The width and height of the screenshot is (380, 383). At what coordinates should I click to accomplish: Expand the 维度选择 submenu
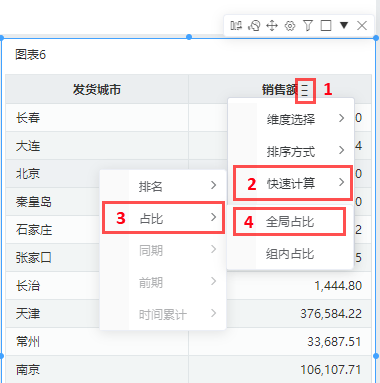coord(290,119)
